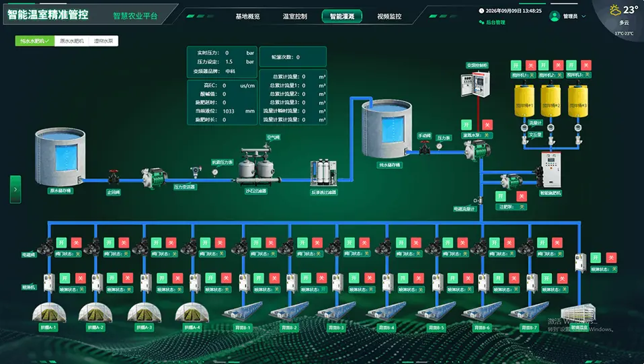
Task: Click the 压力设定 value 1.5
Action: click(x=229, y=62)
